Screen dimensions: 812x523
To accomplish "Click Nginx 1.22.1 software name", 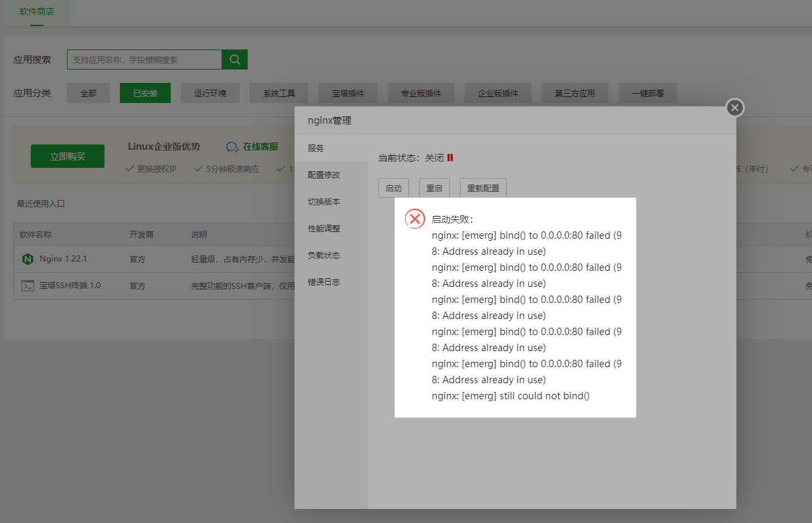I will (x=63, y=259).
